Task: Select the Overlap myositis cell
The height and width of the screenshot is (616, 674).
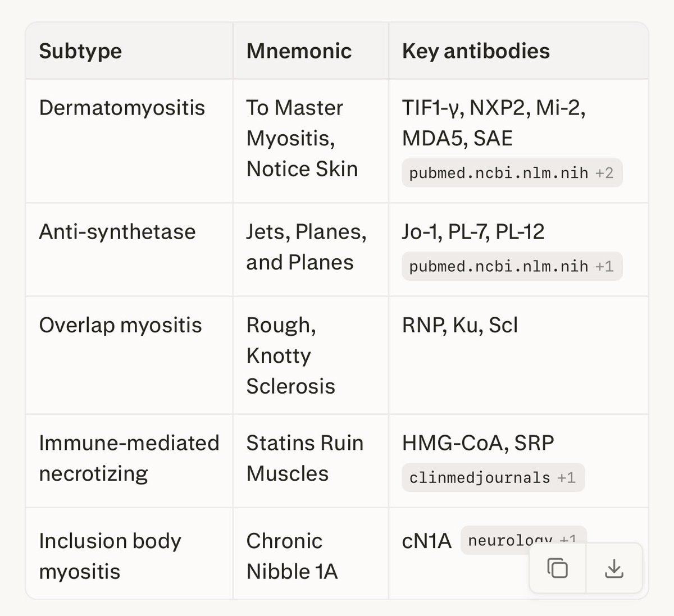Action: (120, 325)
